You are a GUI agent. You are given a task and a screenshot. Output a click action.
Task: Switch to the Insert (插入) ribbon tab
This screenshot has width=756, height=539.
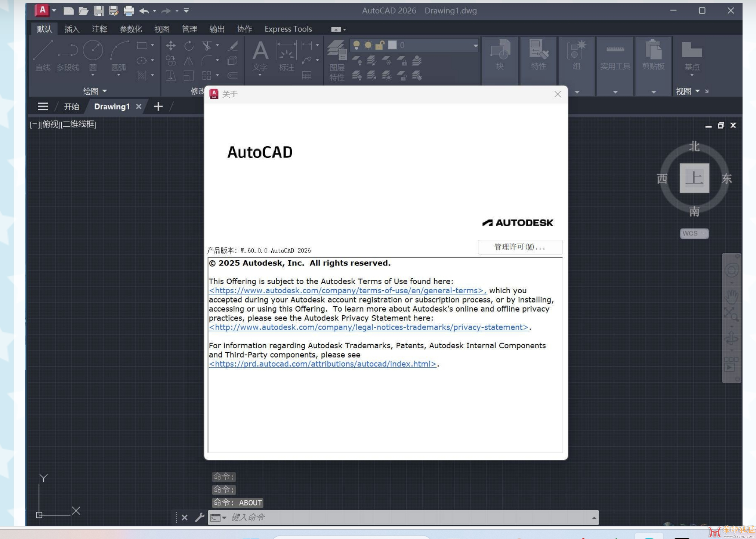(x=72, y=29)
